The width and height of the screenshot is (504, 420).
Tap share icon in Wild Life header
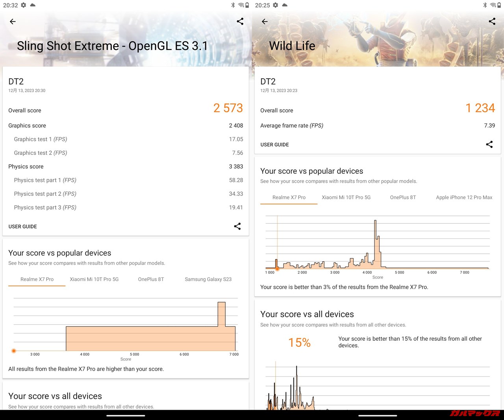pyautogui.click(x=492, y=22)
